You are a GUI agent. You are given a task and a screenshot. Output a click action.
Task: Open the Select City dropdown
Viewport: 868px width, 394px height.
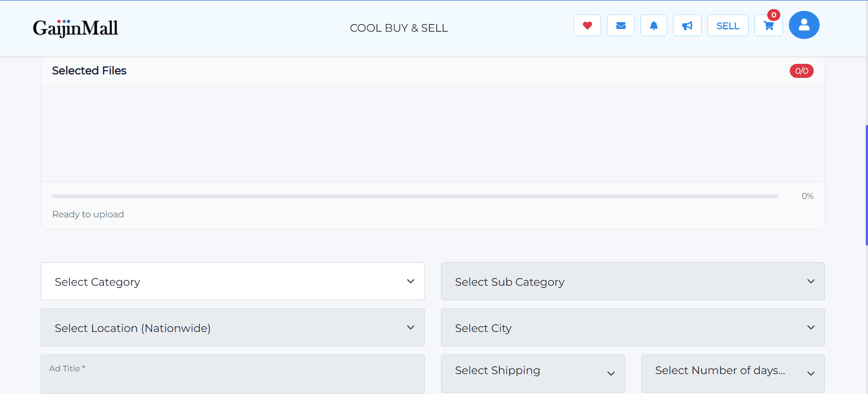click(x=632, y=327)
